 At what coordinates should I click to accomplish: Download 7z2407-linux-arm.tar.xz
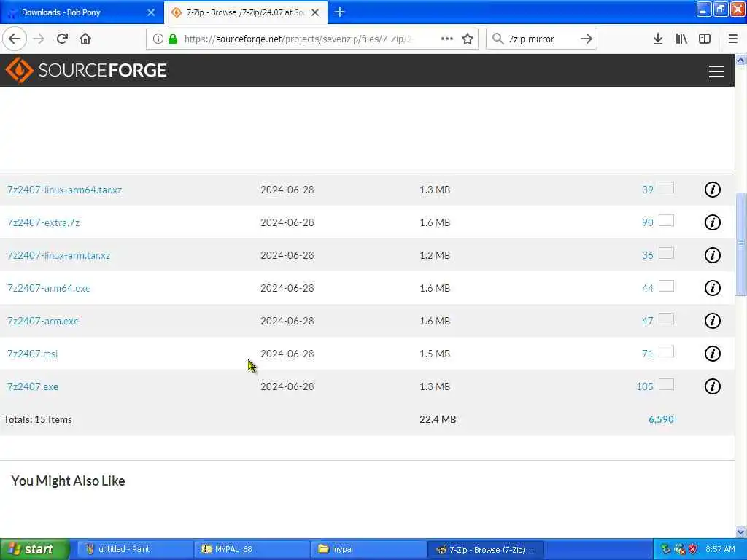click(x=58, y=255)
